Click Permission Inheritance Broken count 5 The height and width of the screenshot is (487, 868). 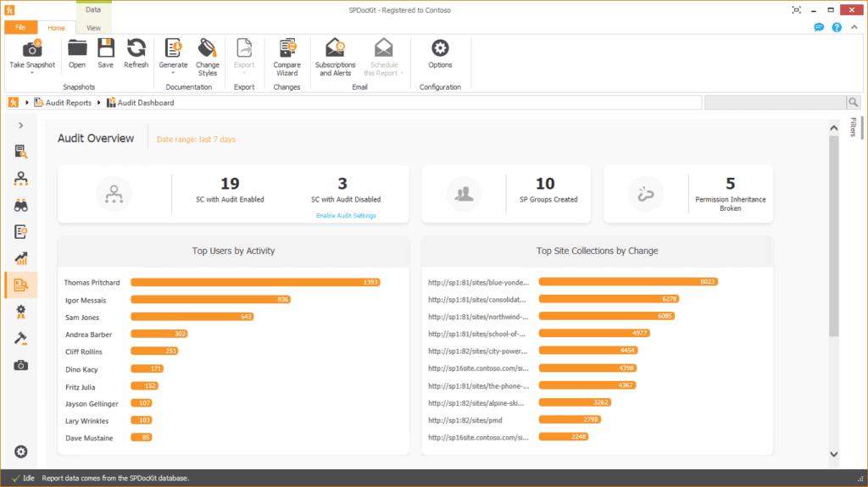[731, 183]
